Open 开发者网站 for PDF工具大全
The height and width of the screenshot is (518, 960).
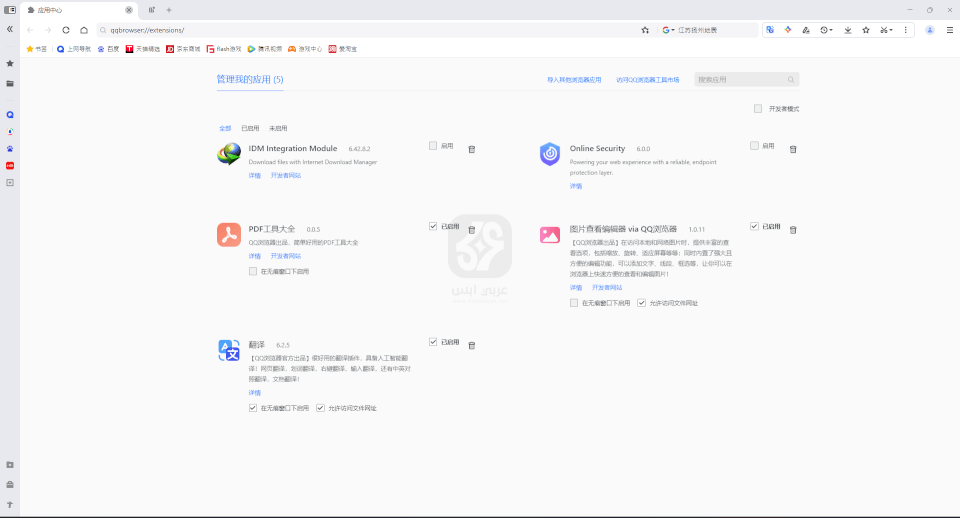[x=286, y=256]
